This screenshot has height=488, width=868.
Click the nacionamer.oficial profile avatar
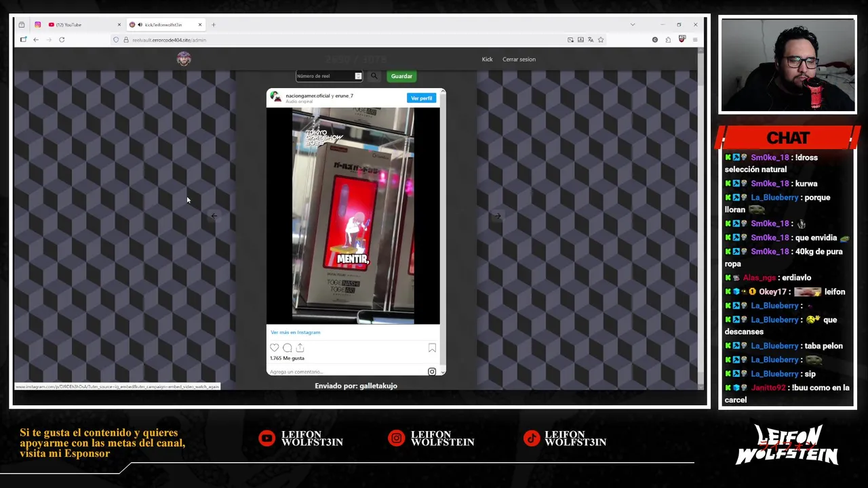click(x=276, y=98)
